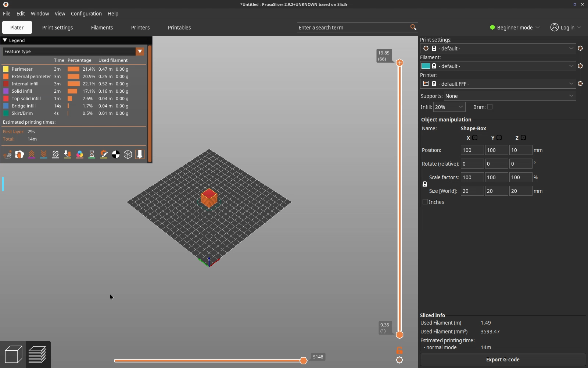Click the user account Log in icon
This screenshot has width=588, height=368.
pyautogui.click(x=554, y=27)
